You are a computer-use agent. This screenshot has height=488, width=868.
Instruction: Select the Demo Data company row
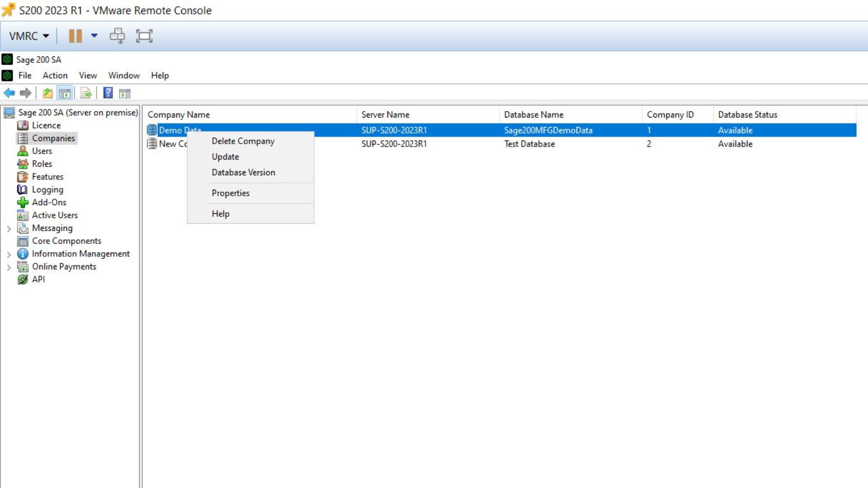[x=501, y=130]
